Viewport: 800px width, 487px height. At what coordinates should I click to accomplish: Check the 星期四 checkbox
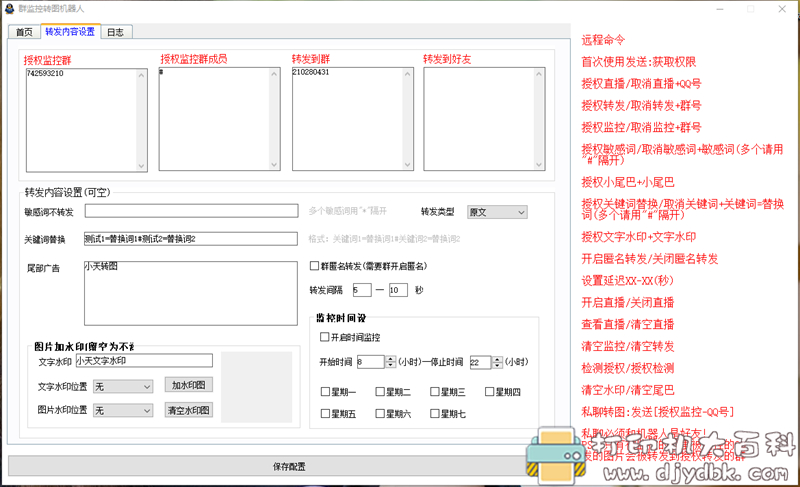coord(490,392)
